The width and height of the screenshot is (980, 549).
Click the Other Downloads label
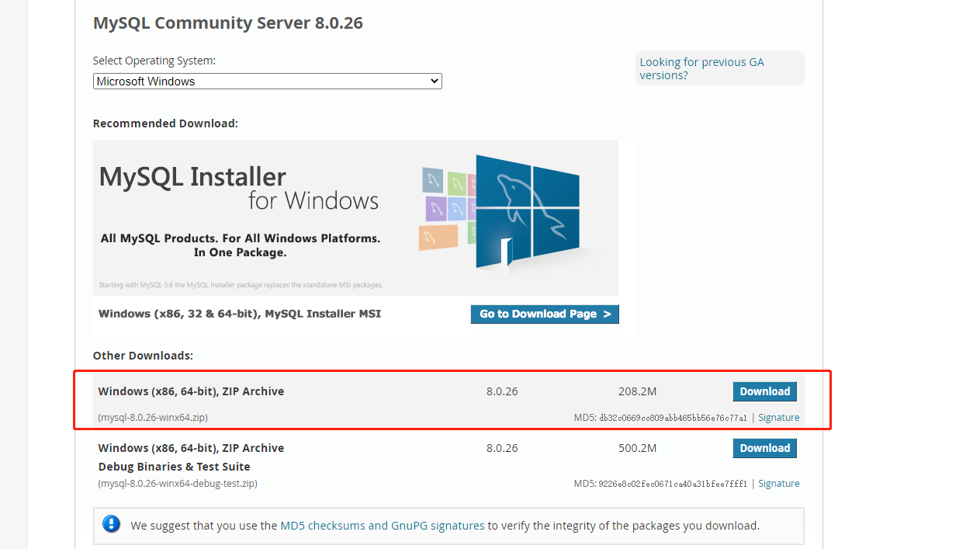pos(143,356)
